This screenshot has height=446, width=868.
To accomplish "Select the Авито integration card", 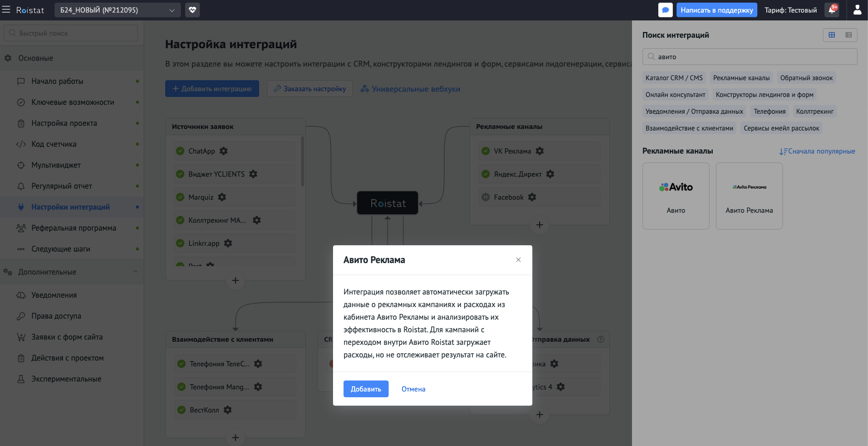I will (x=676, y=196).
